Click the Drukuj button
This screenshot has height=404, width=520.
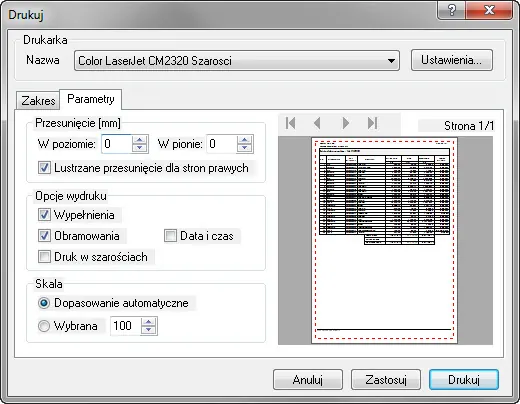tap(464, 379)
